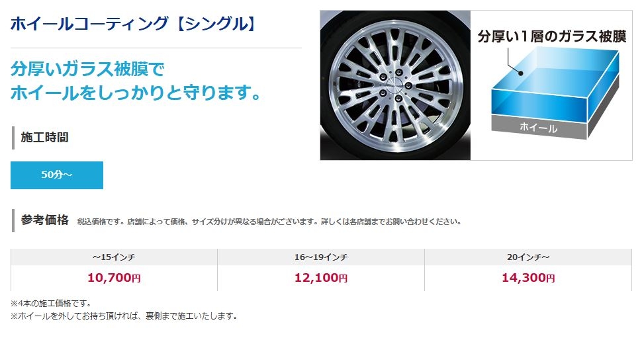
Task: Click the ※4本の施工価格です note
Action: coord(51,304)
